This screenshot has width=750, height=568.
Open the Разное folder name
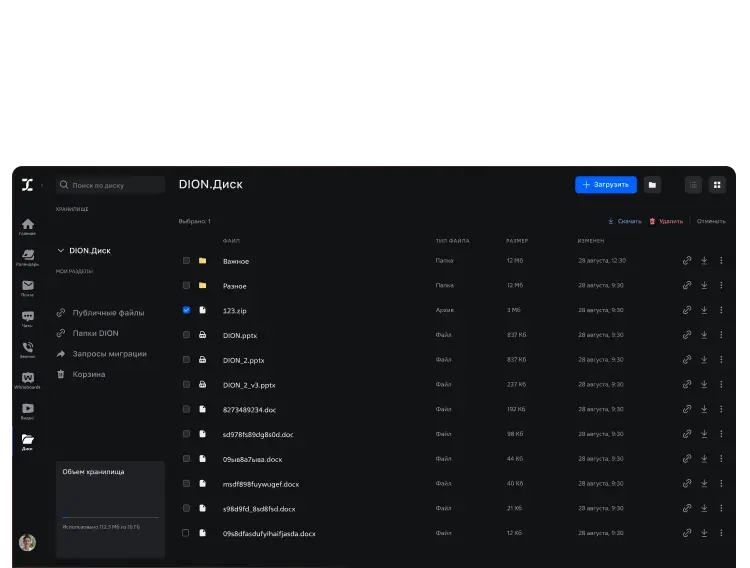(x=234, y=286)
